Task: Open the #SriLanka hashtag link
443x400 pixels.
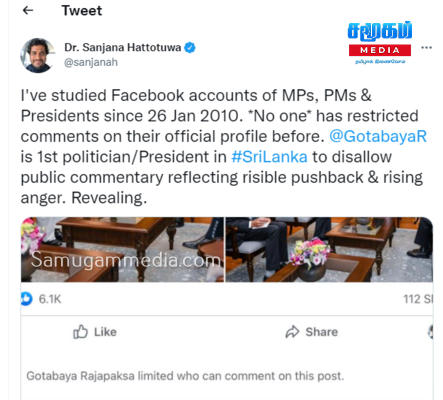Action: 269,157
